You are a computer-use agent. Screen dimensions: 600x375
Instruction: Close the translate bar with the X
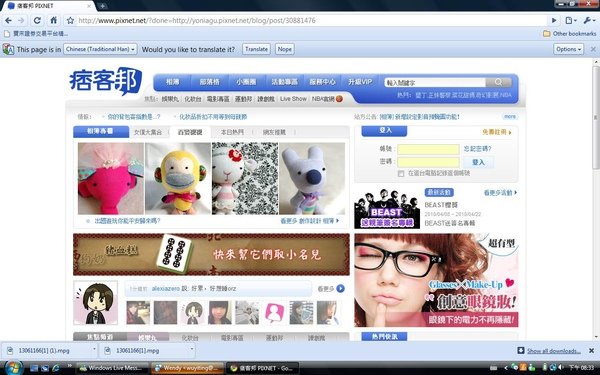coord(593,49)
